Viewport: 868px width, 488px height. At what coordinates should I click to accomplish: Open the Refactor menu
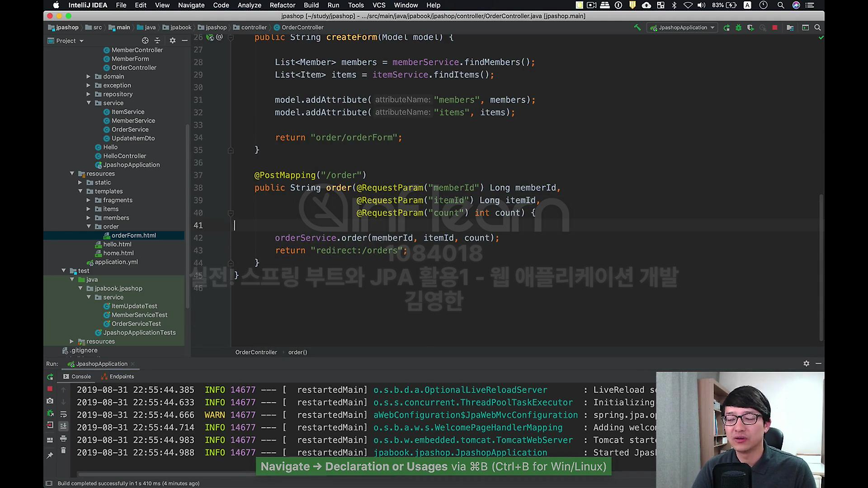[282, 5]
